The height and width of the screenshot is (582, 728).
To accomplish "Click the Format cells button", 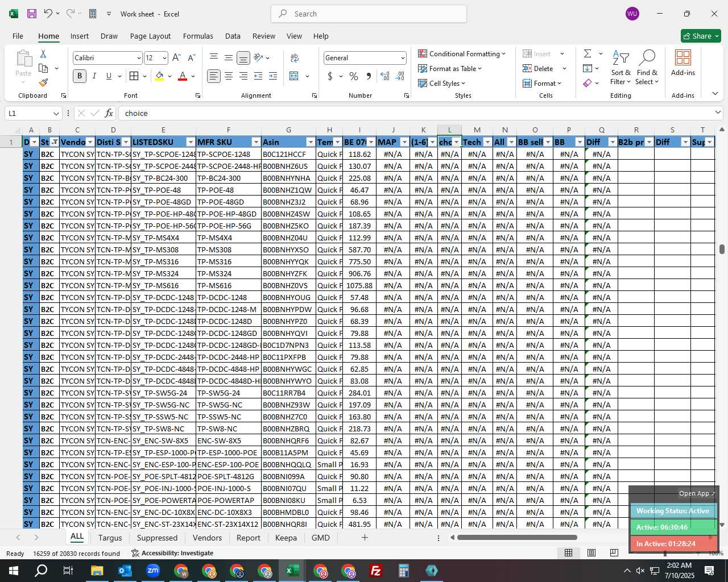I will pyautogui.click(x=542, y=84).
